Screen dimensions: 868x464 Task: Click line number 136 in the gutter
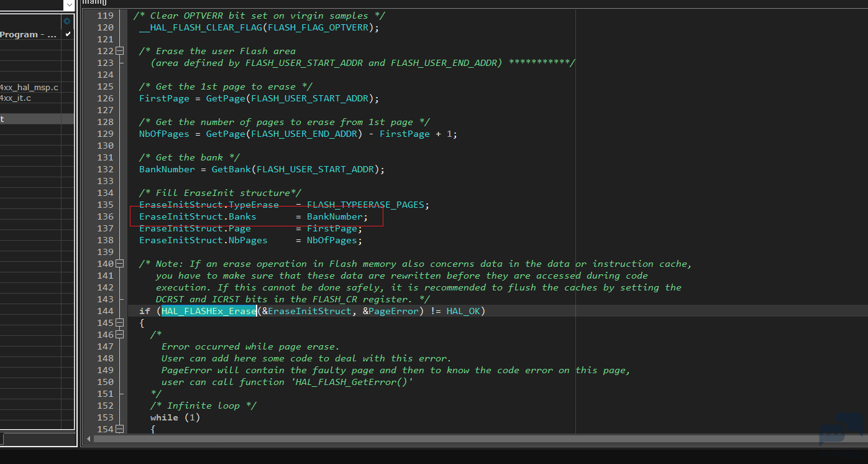click(x=104, y=216)
